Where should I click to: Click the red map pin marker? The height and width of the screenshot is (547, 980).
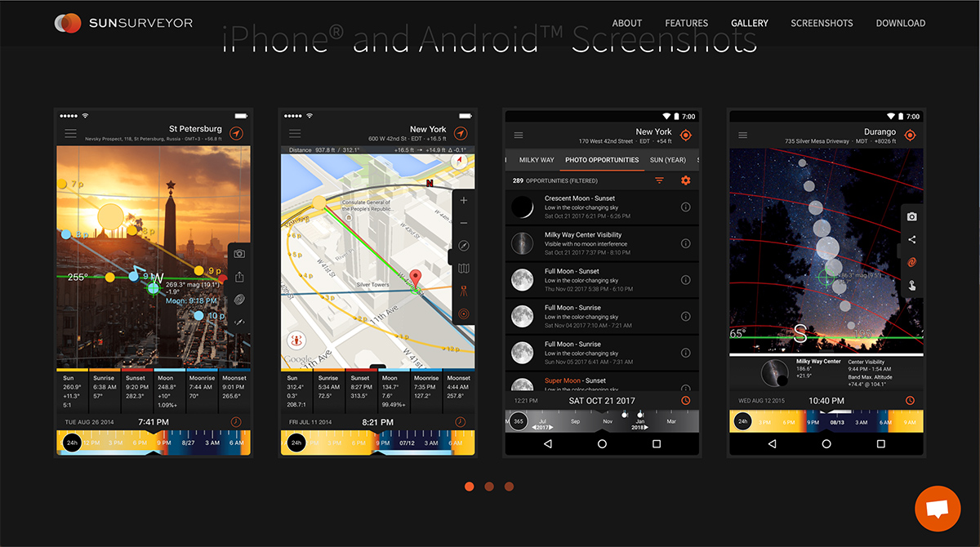(415, 279)
